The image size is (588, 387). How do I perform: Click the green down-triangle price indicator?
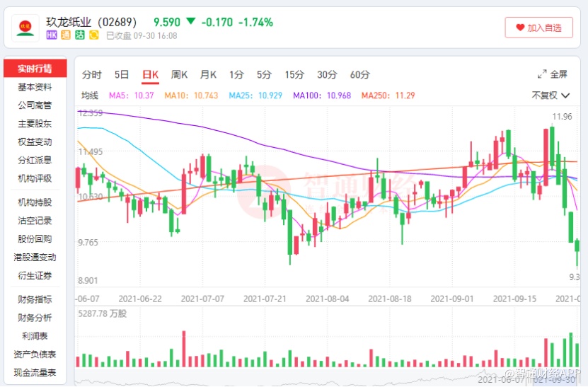tap(190, 22)
